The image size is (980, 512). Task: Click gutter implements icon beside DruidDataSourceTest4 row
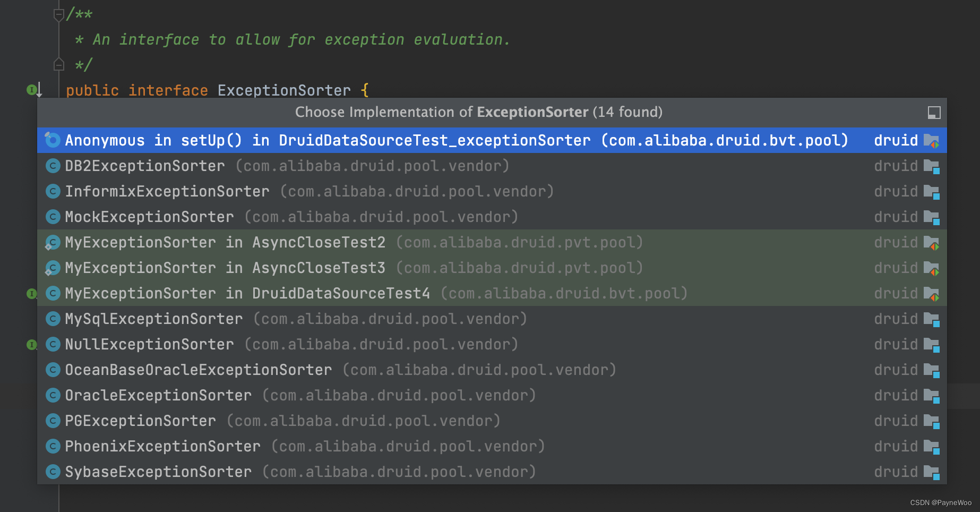pyautogui.click(x=31, y=294)
